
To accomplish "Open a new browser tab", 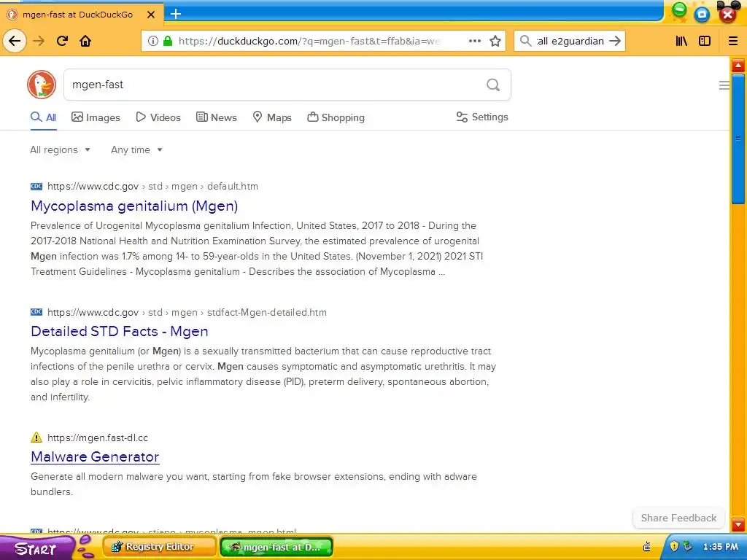I will pos(176,14).
